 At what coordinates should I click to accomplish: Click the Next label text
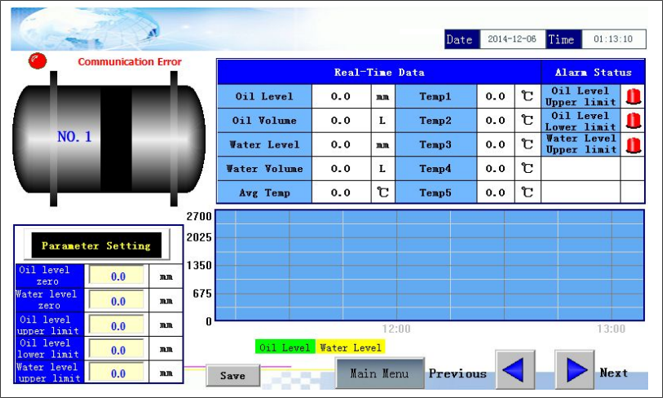[x=614, y=373]
